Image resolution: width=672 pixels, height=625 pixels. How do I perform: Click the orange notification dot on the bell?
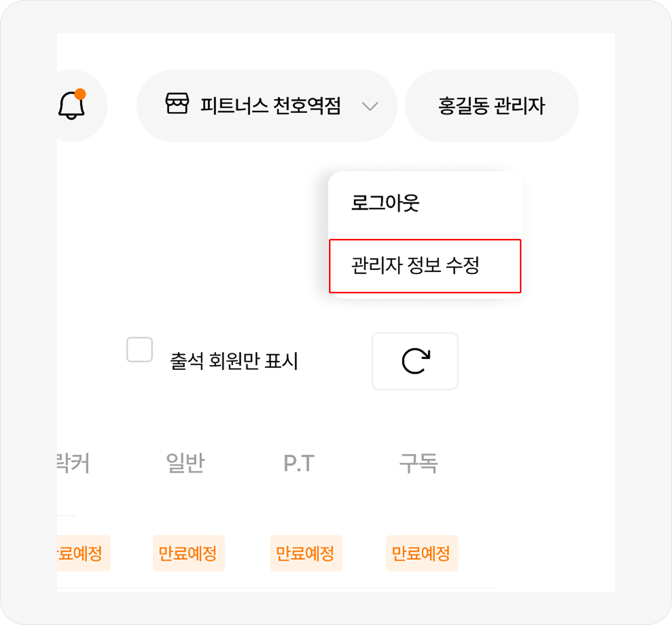(x=80, y=94)
